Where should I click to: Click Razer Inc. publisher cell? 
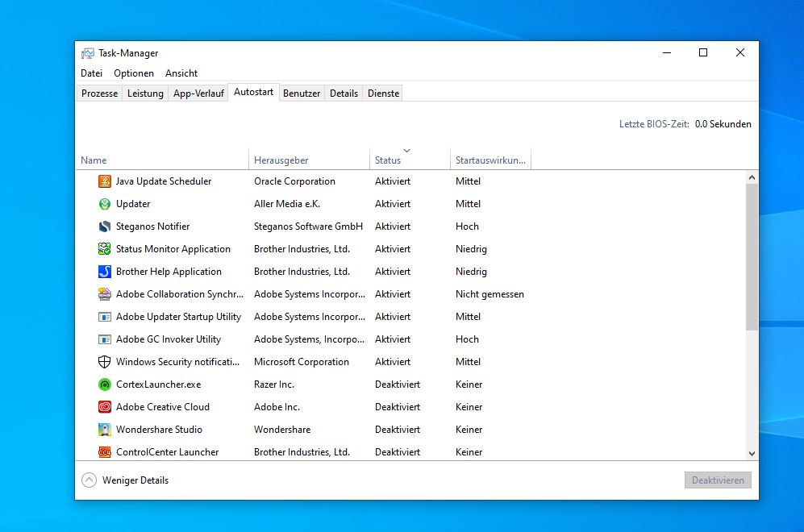tap(274, 384)
